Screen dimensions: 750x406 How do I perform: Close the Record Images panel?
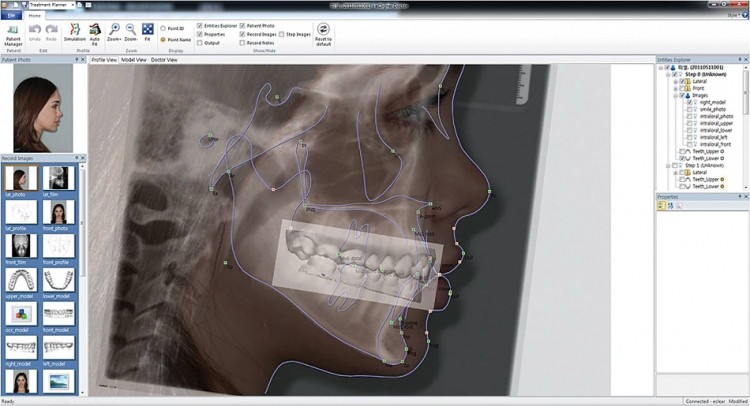(x=83, y=158)
